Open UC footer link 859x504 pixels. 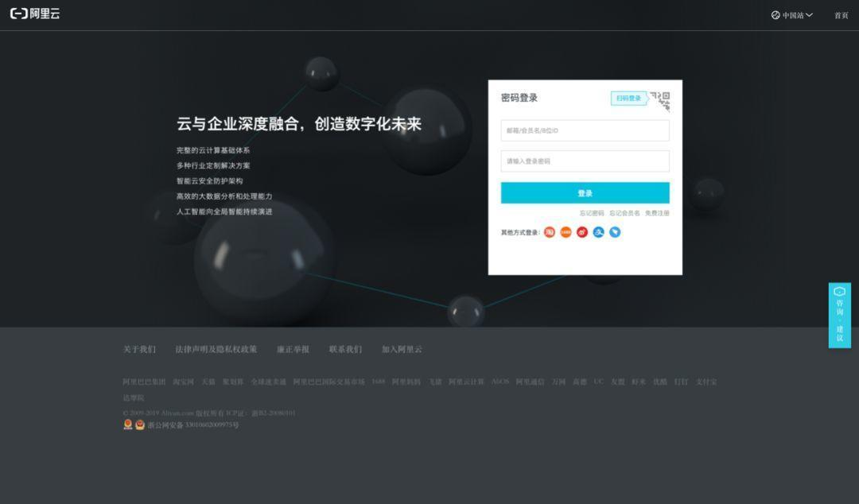[599, 382]
